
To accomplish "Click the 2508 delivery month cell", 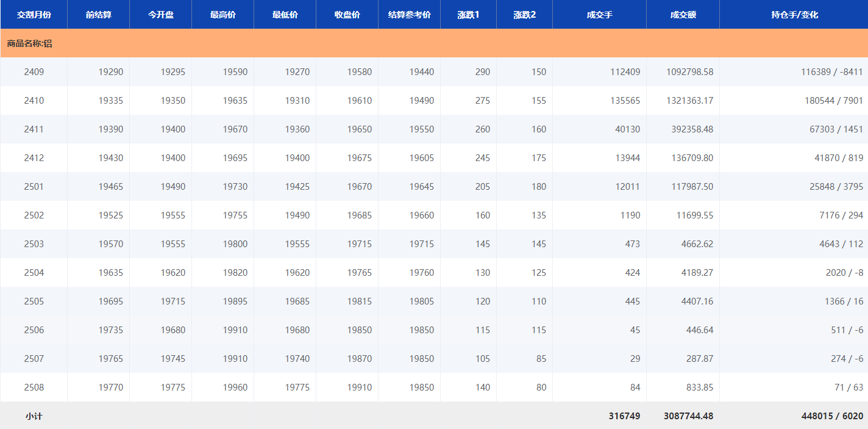I will coord(34,388).
